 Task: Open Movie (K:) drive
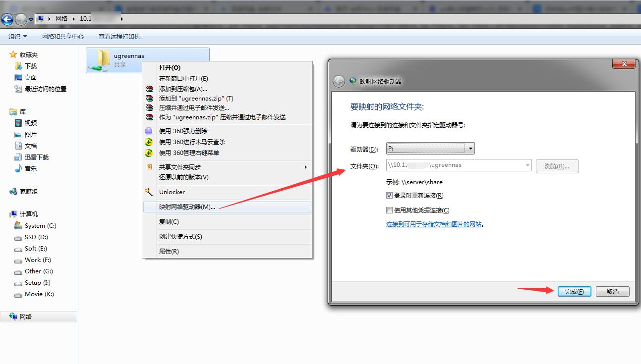39,294
